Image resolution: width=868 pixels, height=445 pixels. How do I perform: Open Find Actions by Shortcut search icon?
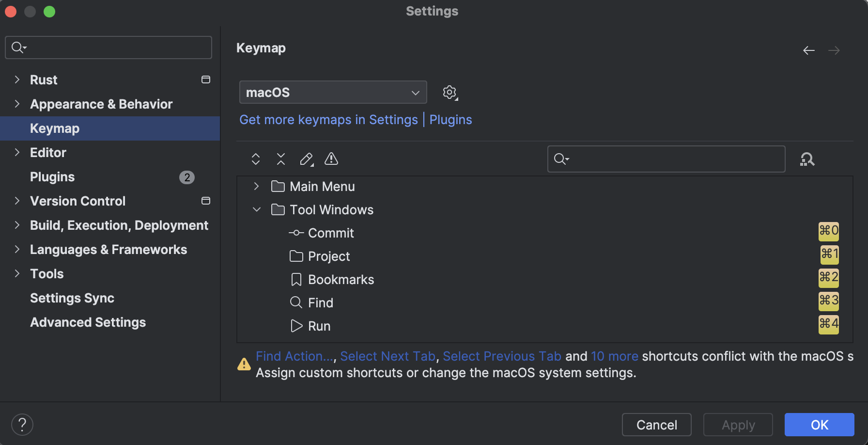pyautogui.click(x=807, y=159)
